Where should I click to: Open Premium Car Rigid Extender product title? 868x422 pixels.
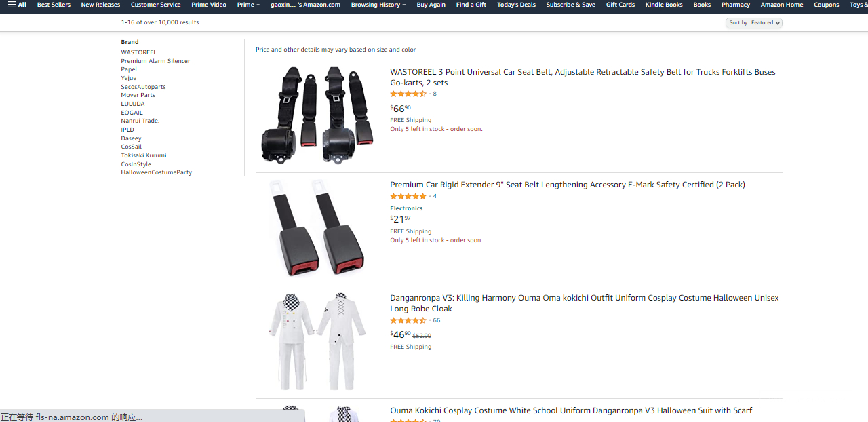[568, 185]
